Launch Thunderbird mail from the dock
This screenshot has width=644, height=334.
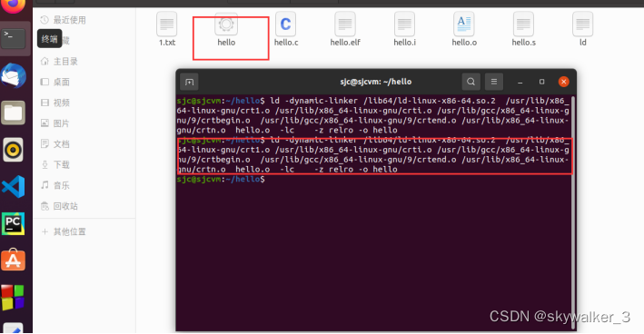click(14, 75)
